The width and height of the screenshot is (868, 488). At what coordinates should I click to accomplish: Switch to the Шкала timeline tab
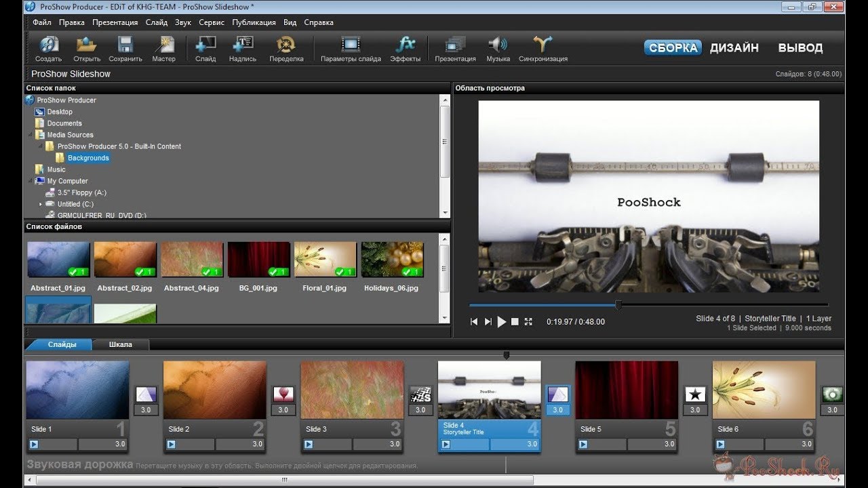click(x=121, y=344)
